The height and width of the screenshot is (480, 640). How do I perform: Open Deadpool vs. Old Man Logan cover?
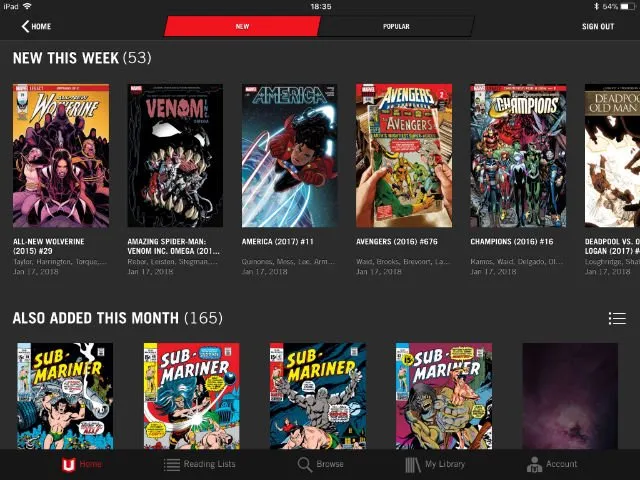pos(612,155)
